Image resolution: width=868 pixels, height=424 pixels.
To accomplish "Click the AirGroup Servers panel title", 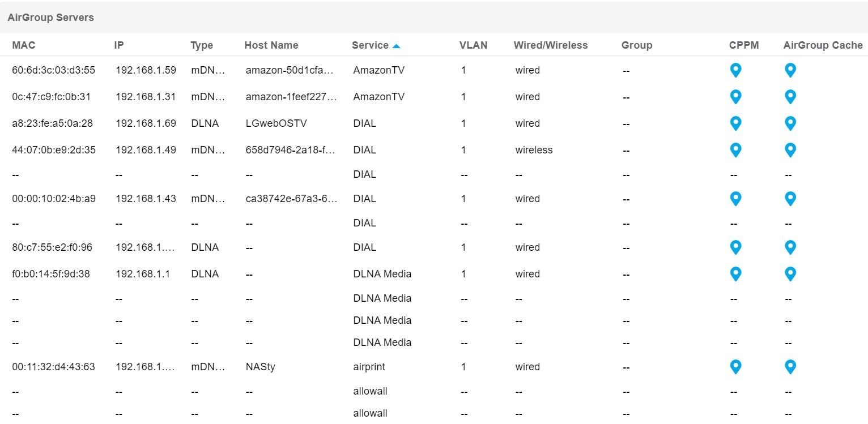I will pyautogui.click(x=50, y=18).
